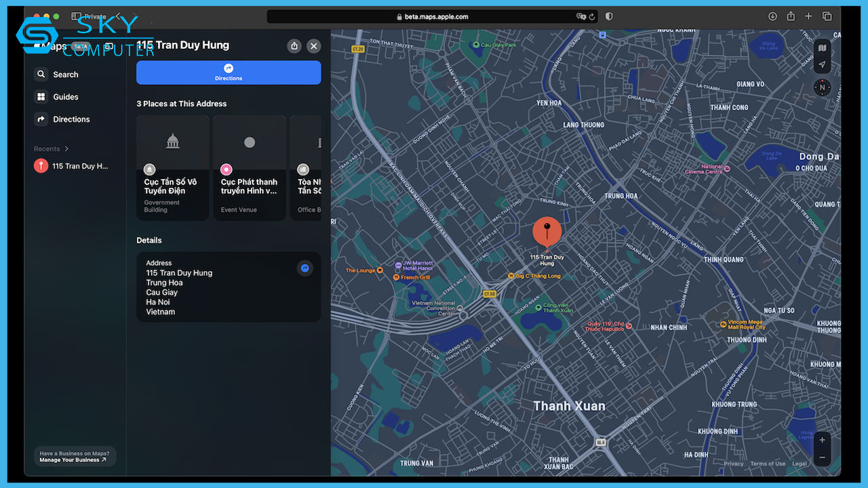
Task: Click the transit station icon near Ngoc Khanh
Action: coord(601,33)
